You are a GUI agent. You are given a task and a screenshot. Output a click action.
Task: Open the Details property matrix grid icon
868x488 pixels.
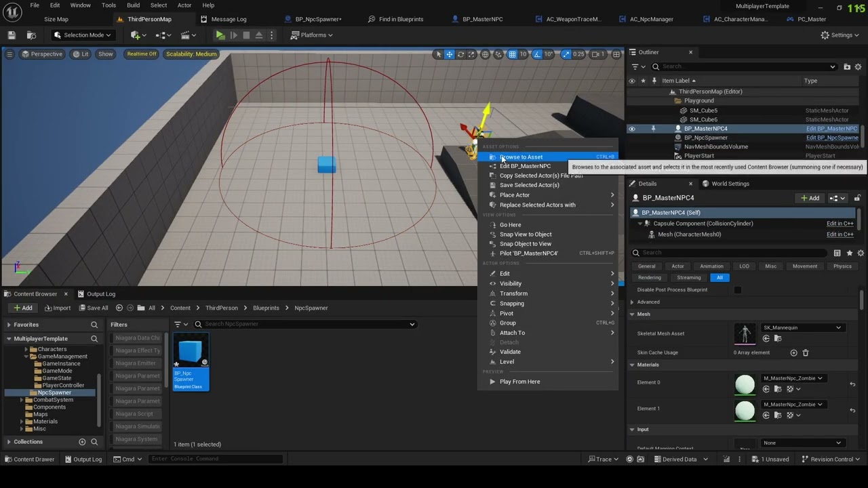(837, 253)
